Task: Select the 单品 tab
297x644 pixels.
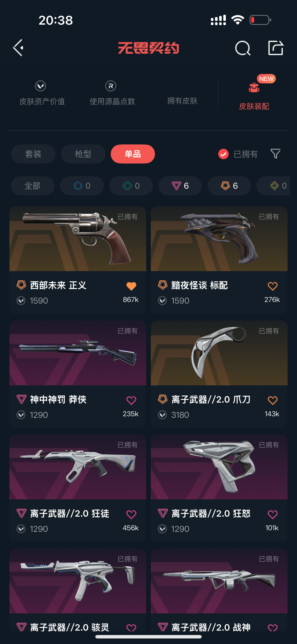Action: 133,154
